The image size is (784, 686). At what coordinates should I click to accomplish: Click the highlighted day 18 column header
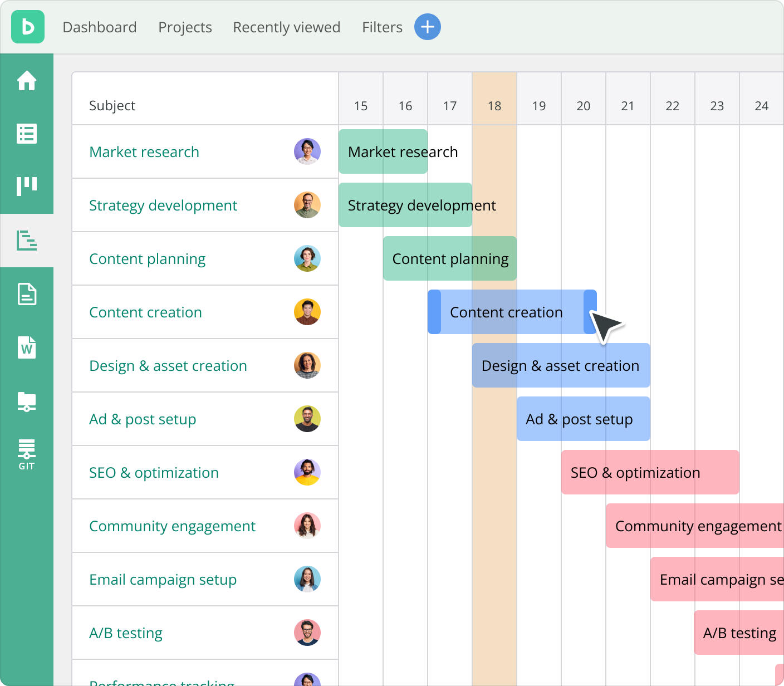494,105
